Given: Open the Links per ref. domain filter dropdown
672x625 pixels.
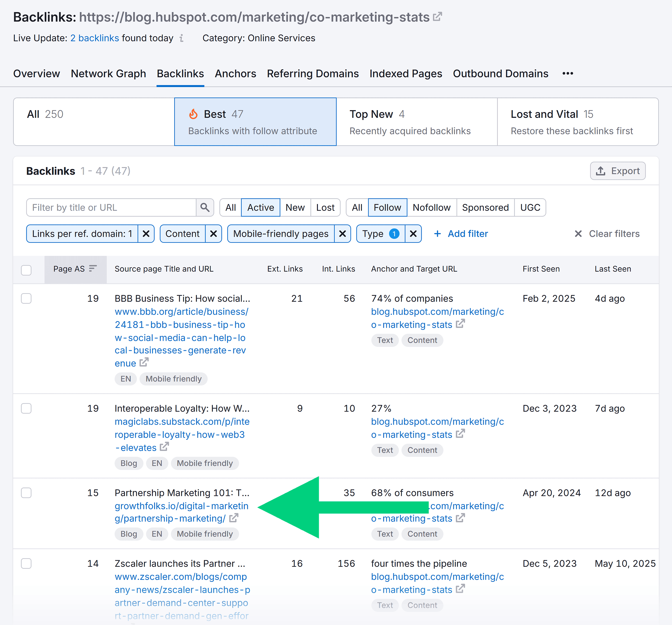Looking at the screenshot, I should pyautogui.click(x=82, y=234).
